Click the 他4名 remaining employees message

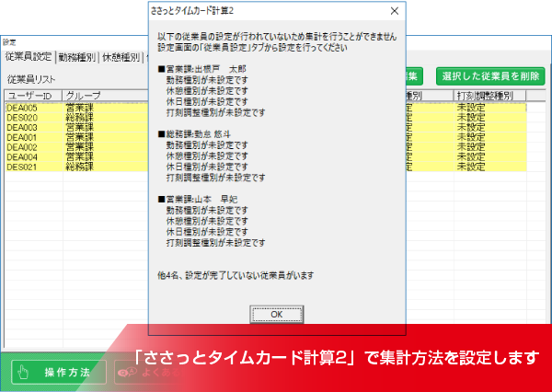click(x=236, y=275)
